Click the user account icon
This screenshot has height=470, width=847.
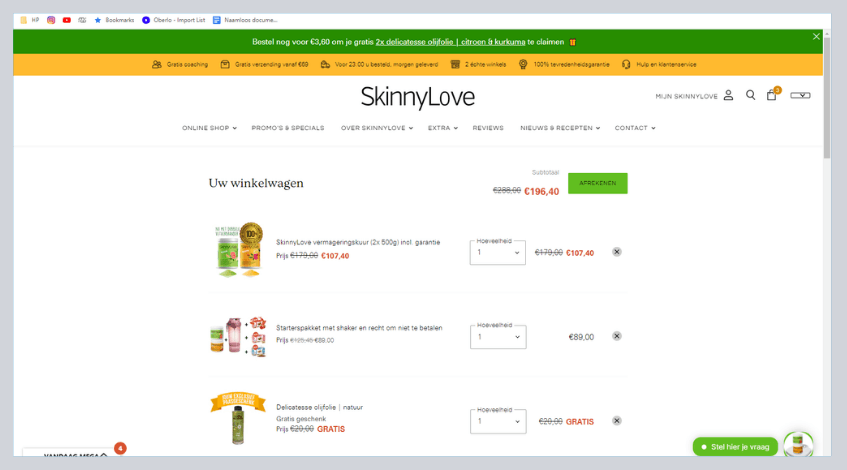pyautogui.click(x=728, y=96)
